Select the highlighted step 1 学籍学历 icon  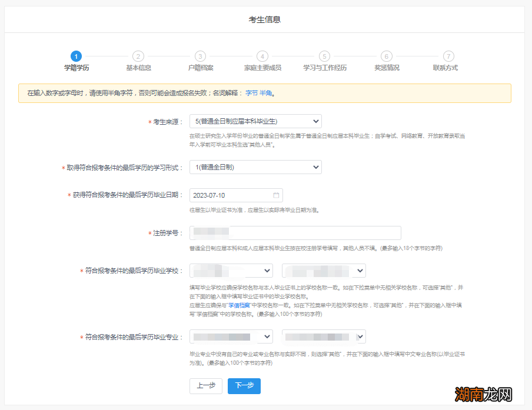click(x=76, y=56)
